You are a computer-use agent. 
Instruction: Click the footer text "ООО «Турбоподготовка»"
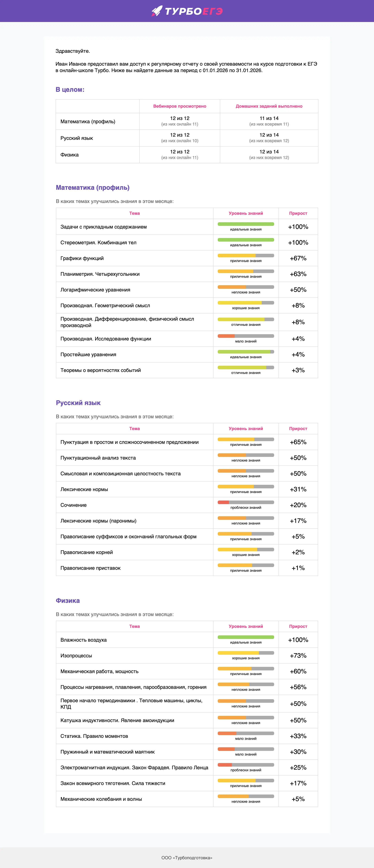(187, 858)
